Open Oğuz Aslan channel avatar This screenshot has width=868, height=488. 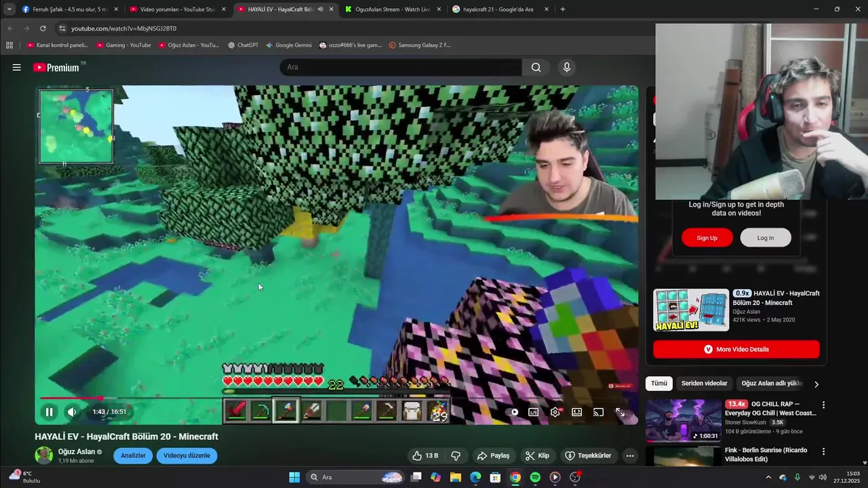pyautogui.click(x=44, y=455)
